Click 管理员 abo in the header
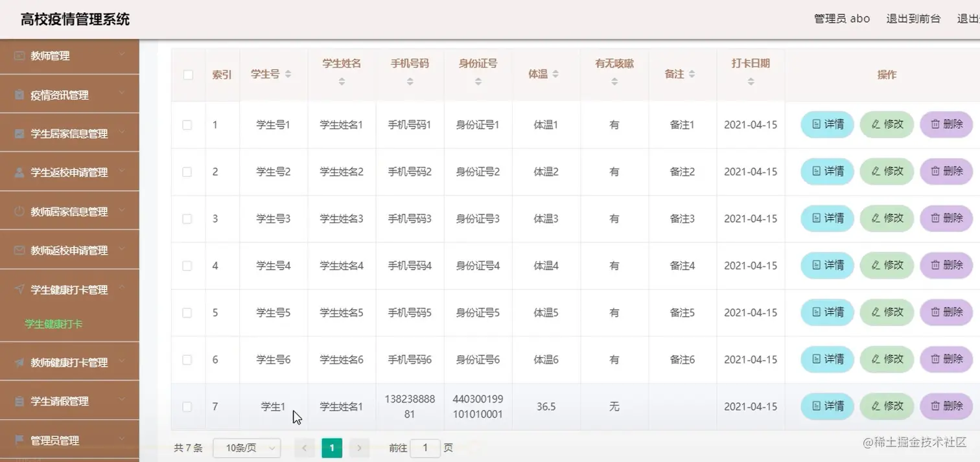 click(x=841, y=19)
